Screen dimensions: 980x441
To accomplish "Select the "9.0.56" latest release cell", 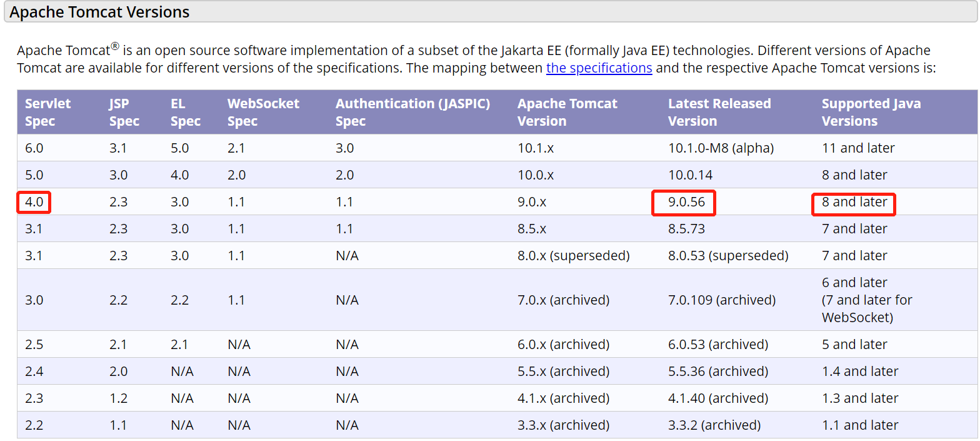I will tap(686, 202).
